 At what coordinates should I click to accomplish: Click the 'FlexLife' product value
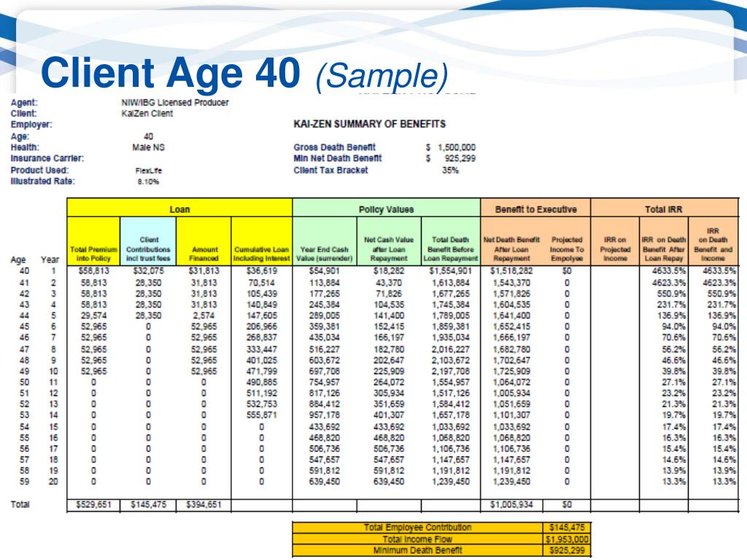(148, 170)
